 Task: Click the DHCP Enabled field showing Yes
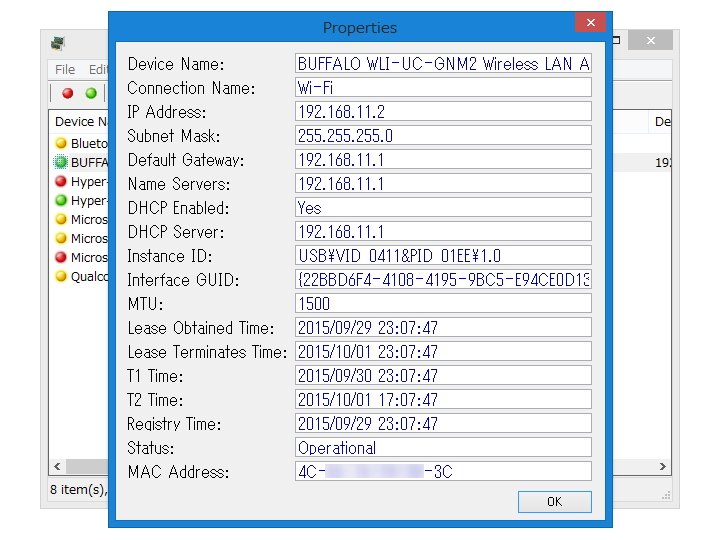(x=443, y=207)
